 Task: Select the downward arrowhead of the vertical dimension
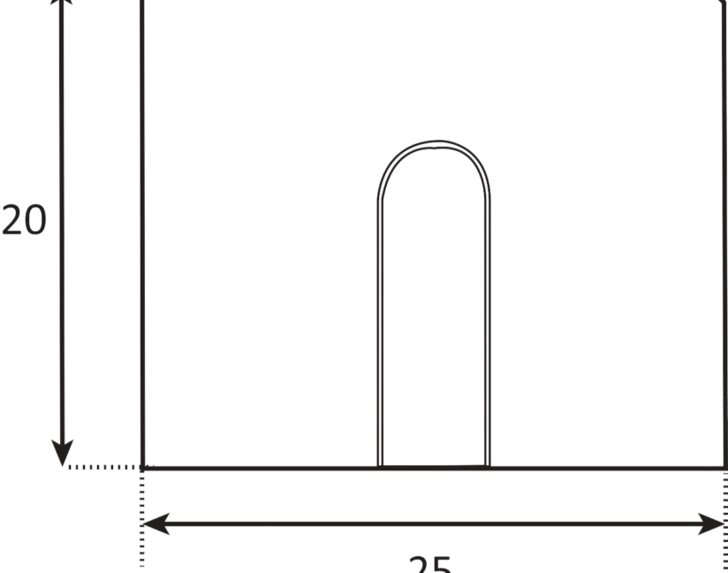(x=63, y=455)
